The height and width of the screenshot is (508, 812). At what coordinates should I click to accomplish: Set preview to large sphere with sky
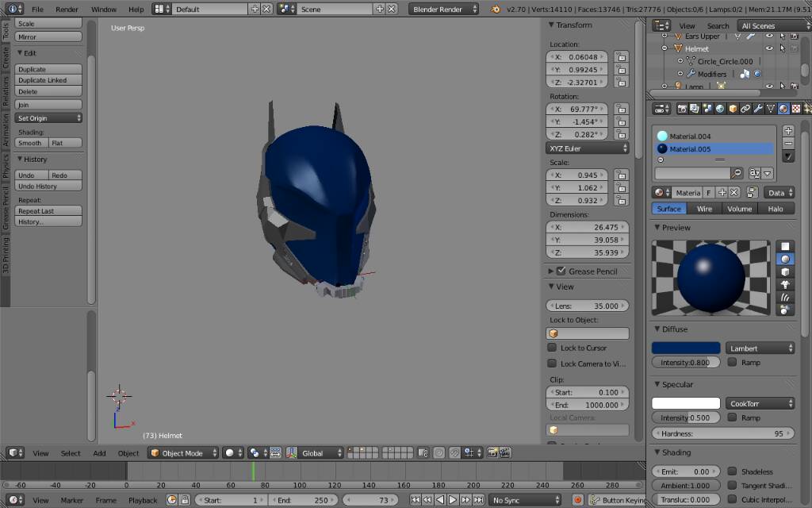[785, 310]
